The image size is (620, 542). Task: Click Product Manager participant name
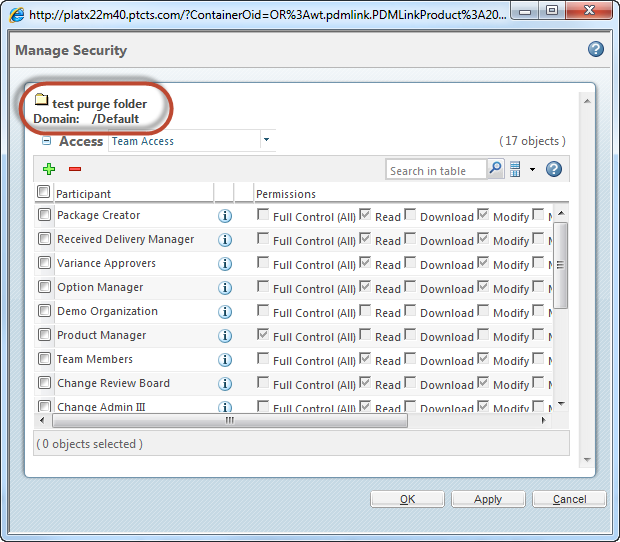(102, 335)
